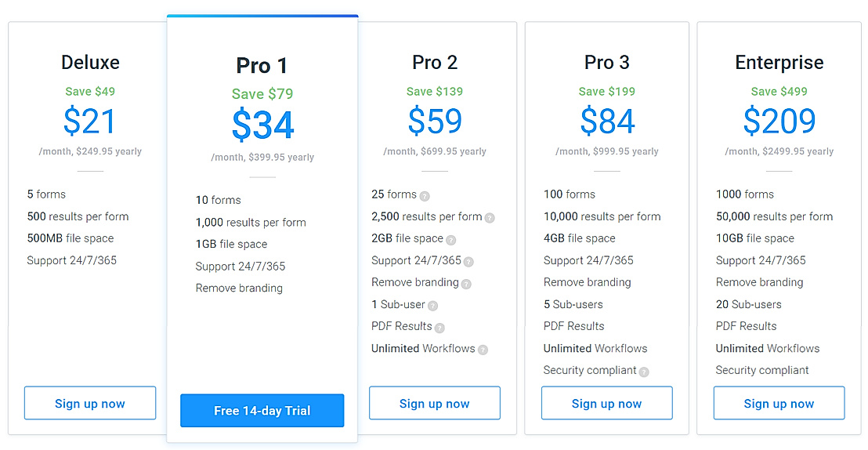Start the "Free 14-day Trial" for Pro 1
868x450 pixels.
click(x=262, y=410)
